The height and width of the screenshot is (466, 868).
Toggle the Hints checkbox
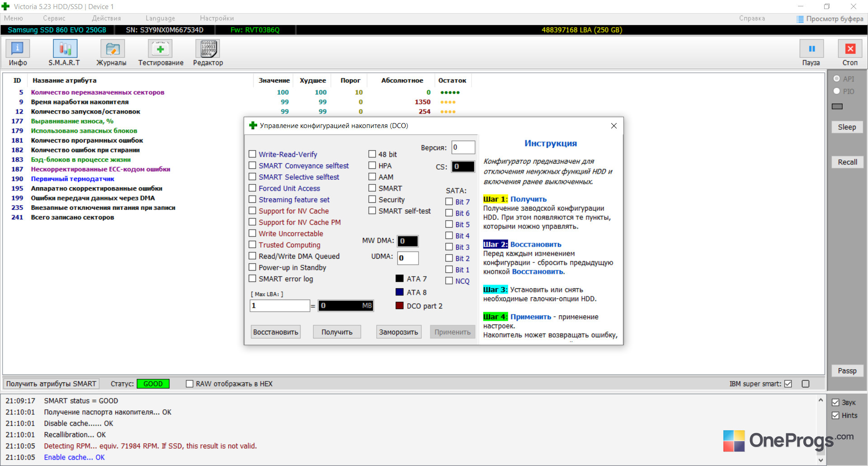click(835, 415)
